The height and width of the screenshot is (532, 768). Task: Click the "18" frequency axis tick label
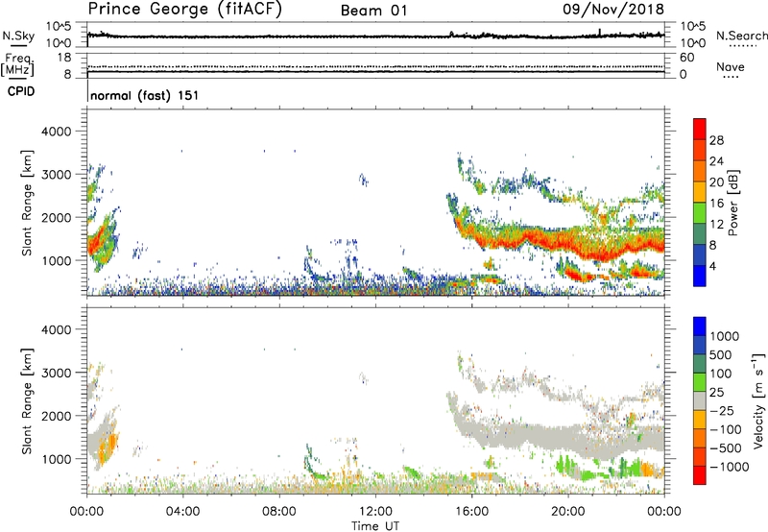click(64, 58)
